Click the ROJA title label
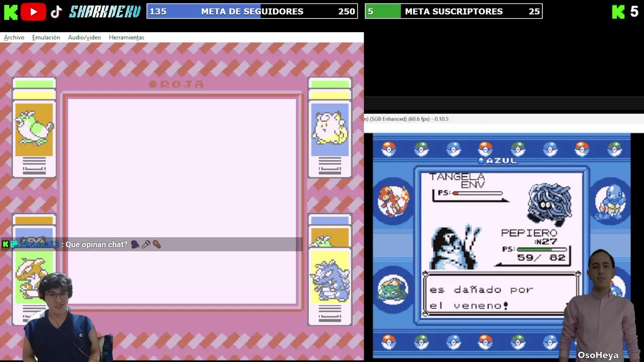Image resolution: width=644 pixels, height=362 pixels. pos(177,84)
